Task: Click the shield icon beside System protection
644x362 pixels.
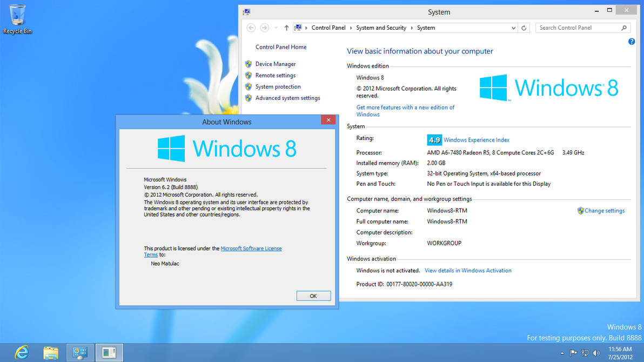Action: 249,86
